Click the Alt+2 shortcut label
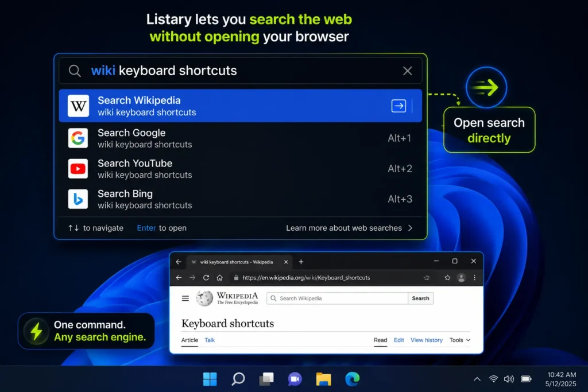 [x=400, y=169]
